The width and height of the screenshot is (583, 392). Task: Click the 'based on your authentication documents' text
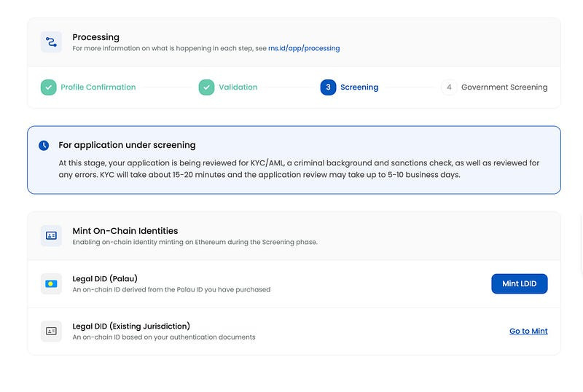(x=164, y=337)
